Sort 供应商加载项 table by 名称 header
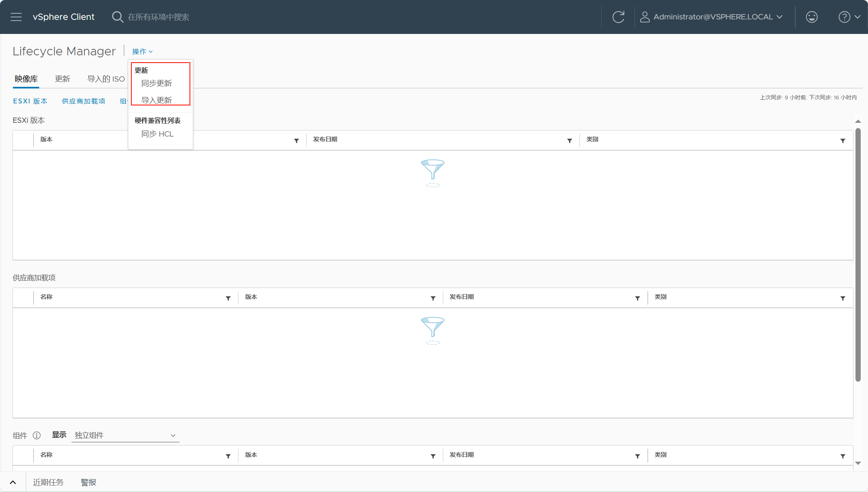The height and width of the screenshot is (492, 868). click(46, 297)
